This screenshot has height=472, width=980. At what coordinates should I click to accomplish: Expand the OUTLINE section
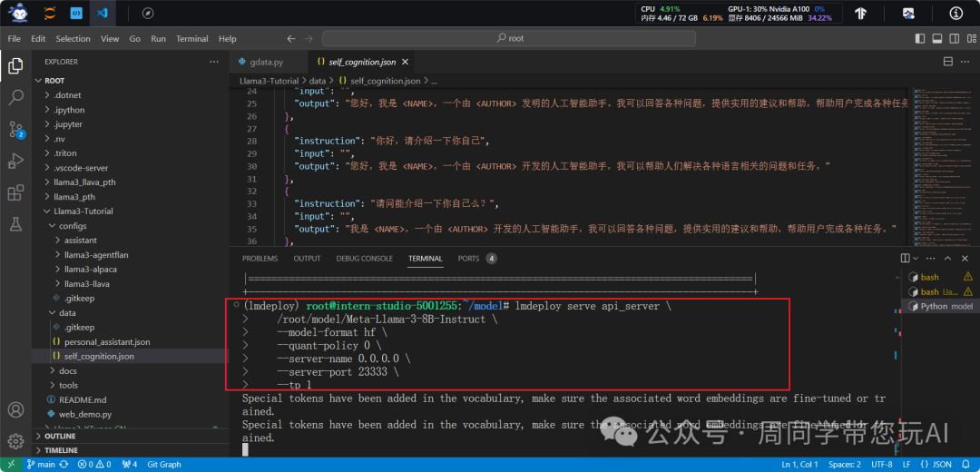tap(130, 436)
